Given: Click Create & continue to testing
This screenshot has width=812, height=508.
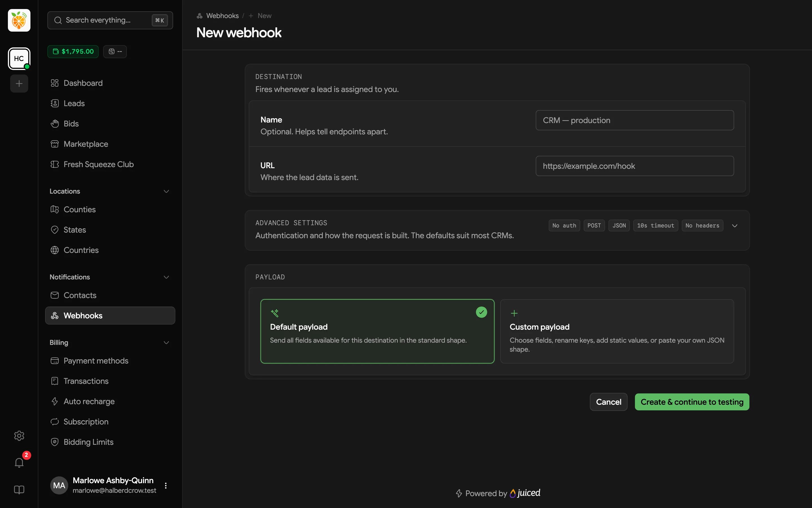Looking at the screenshot, I should point(692,402).
